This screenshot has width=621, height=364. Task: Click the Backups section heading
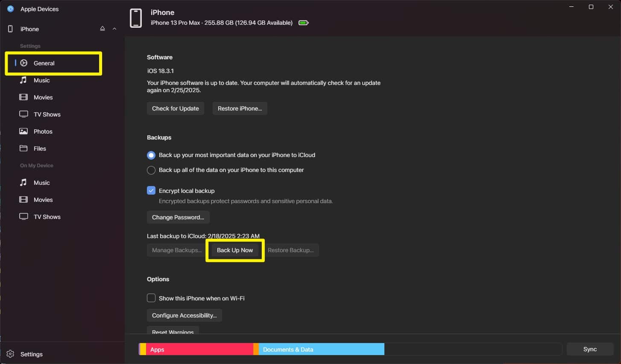point(159,137)
